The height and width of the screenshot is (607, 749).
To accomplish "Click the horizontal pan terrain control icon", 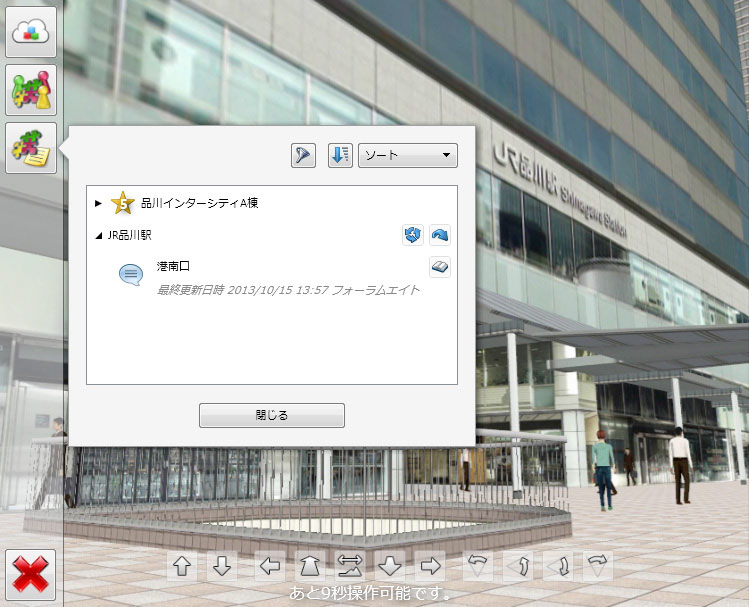I will pyautogui.click(x=350, y=566).
